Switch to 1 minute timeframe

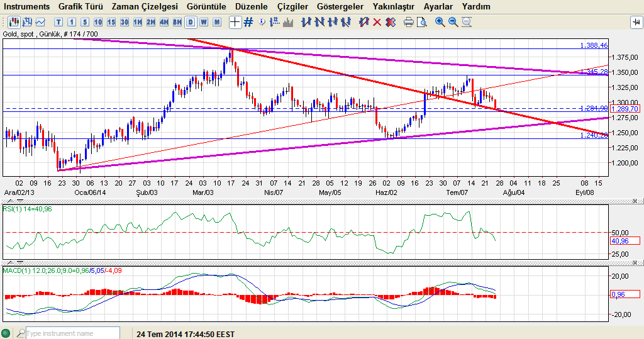tap(72, 22)
